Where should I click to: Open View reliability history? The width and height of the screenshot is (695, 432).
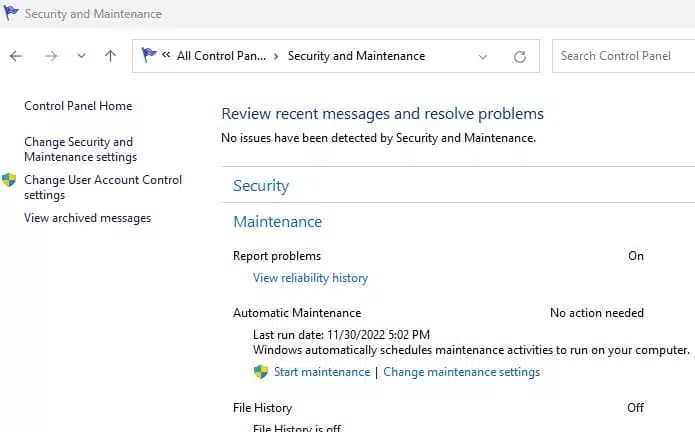point(310,278)
